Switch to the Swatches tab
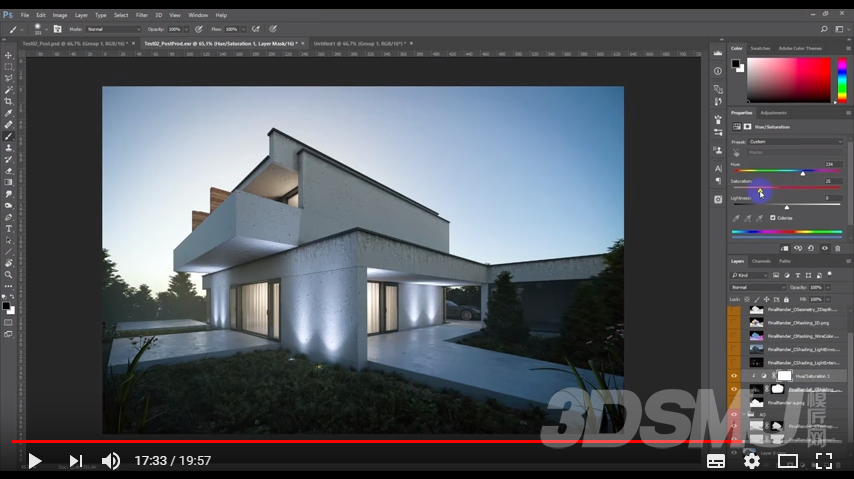This screenshot has height=479, width=854. click(x=760, y=48)
